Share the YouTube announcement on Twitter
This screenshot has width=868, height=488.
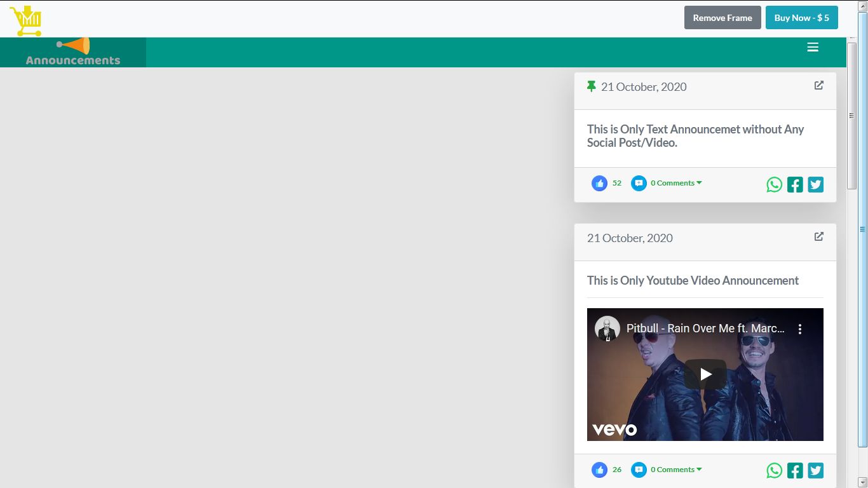pos(816,471)
